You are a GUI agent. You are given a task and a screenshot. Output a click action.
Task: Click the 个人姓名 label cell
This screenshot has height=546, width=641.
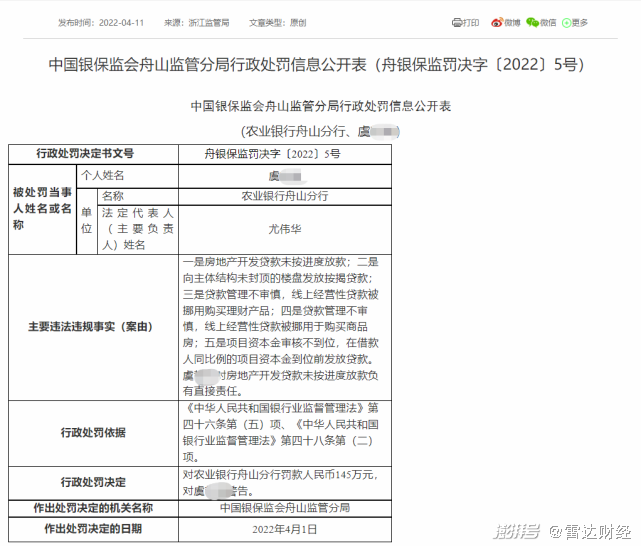click(127, 176)
